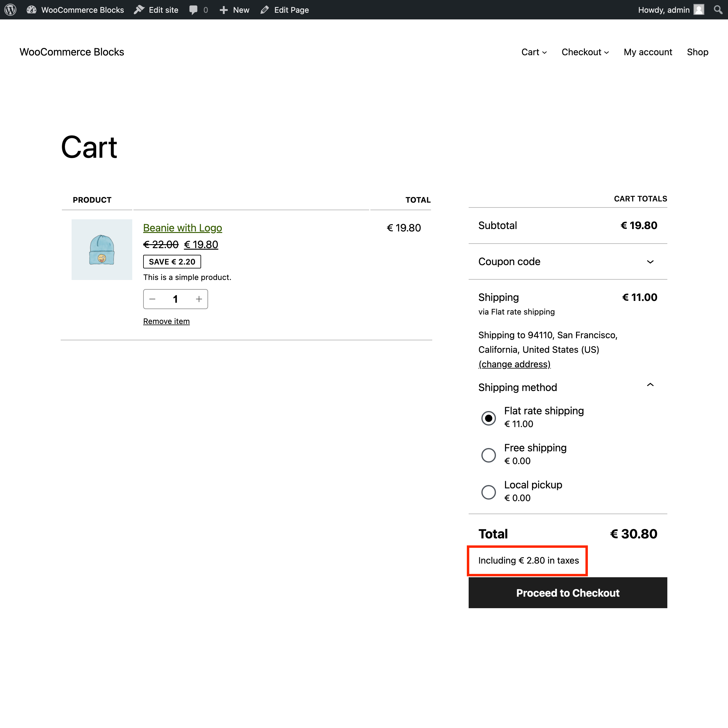The height and width of the screenshot is (728, 728).
Task: Select Free shipping option
Action: 488,455
